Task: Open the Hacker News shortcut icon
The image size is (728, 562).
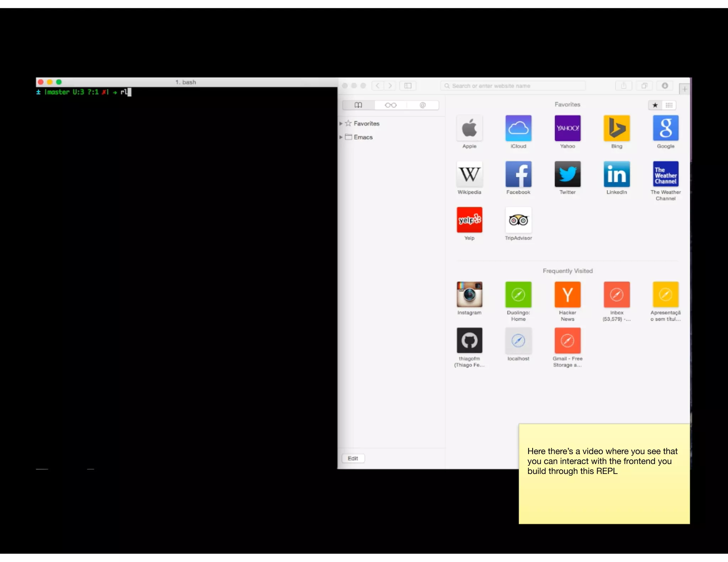Action: tap(567, 294)
